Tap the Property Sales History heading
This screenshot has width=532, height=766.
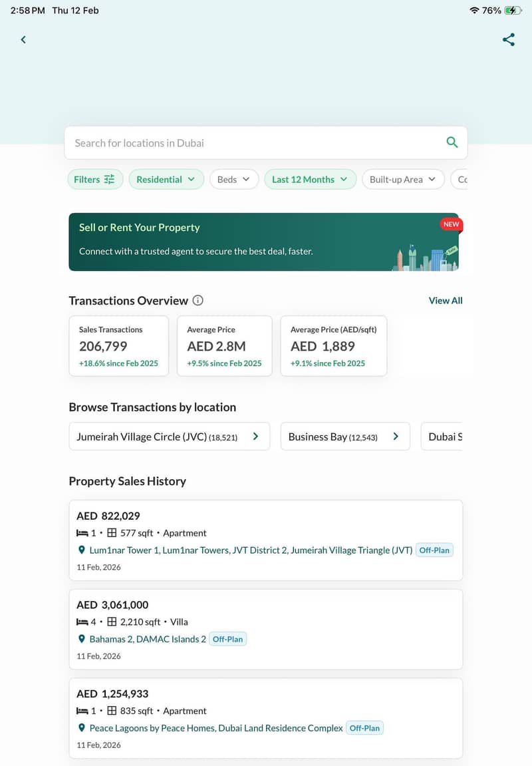(x=128, y=481)
